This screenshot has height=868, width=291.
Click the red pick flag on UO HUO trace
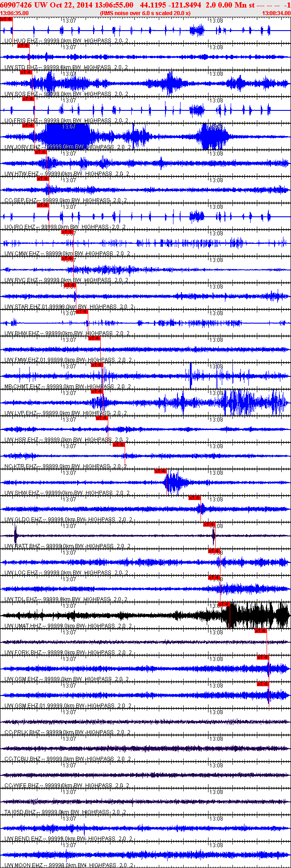tap(6, 19)
